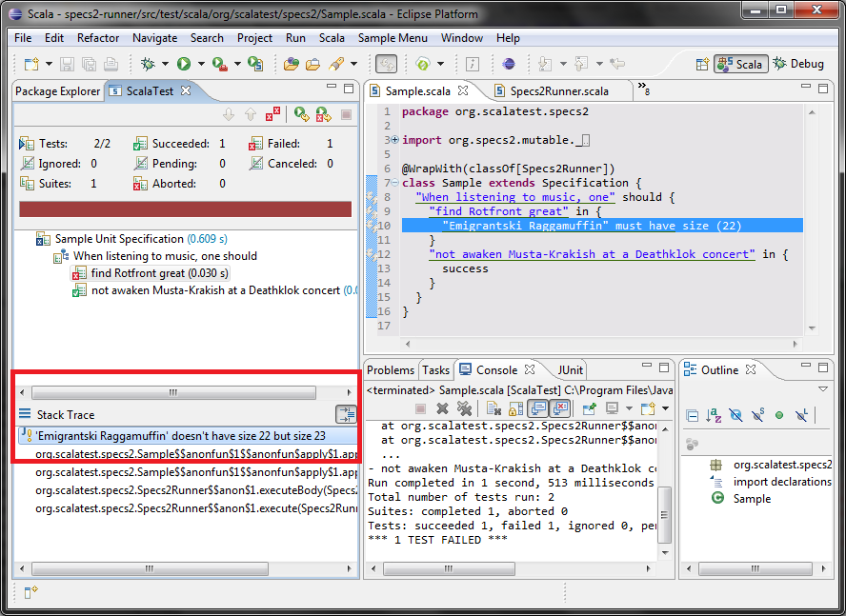Viewport: 846px width, 616px height.
Task: Remove all terminated launches in Console
Action: (464, 408)
